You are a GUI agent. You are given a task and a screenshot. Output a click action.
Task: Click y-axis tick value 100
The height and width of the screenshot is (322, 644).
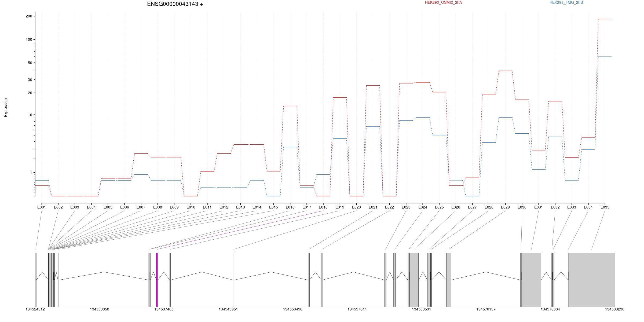tap(29, 39)
